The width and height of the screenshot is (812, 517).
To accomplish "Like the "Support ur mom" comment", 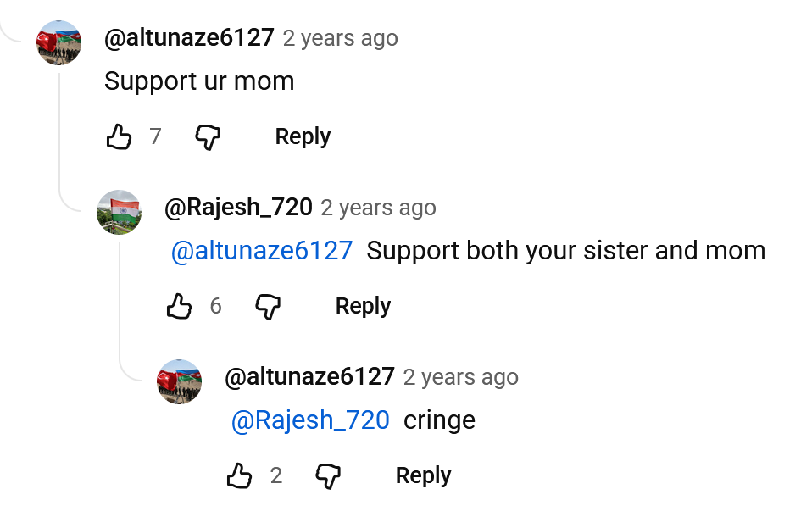I will [x=119, y=136].
